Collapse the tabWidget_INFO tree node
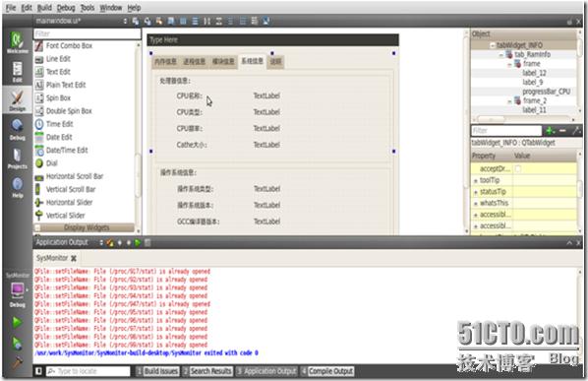Viewport: 588px width, 381px height. pyautogui.click(x=493, y=45)
